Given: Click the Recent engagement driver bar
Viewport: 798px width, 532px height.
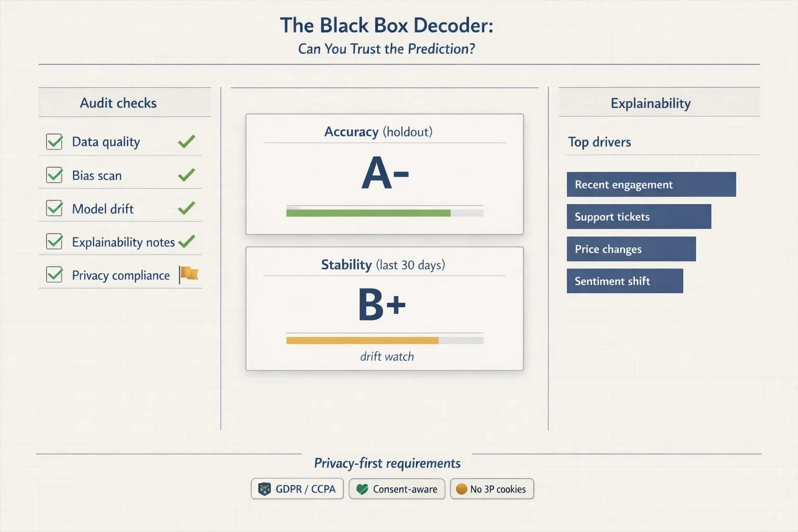Looking at the screenshot, I should pos(650,184).
